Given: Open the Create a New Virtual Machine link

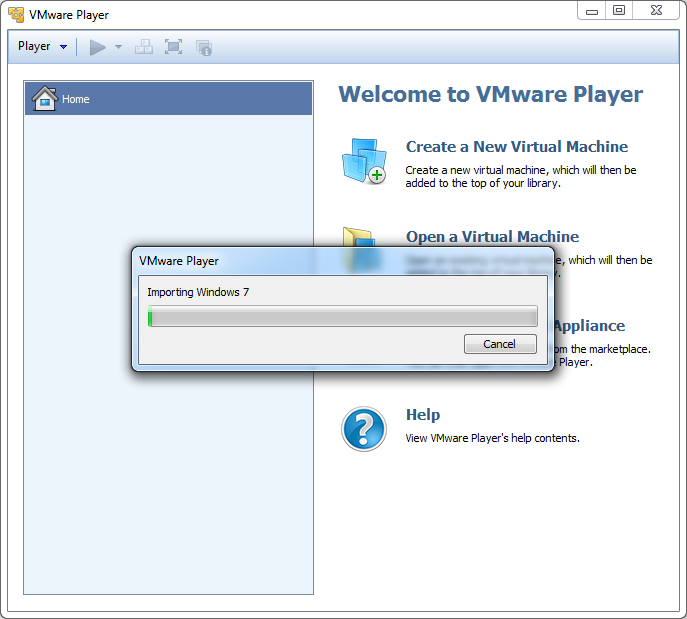Looking at the screenshot, I should pyautogui.click(x=516, y=147).
